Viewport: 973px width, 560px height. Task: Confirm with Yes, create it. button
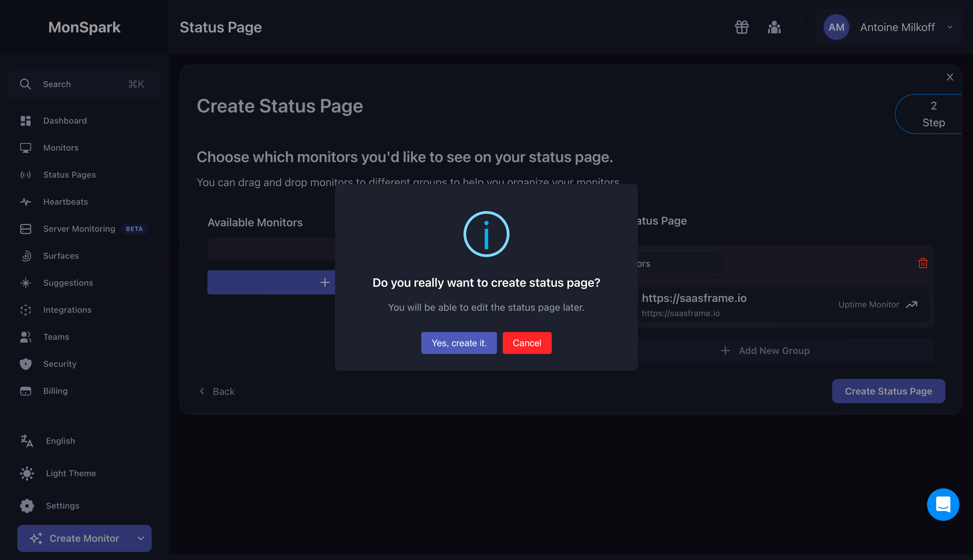tap(458, 343)
